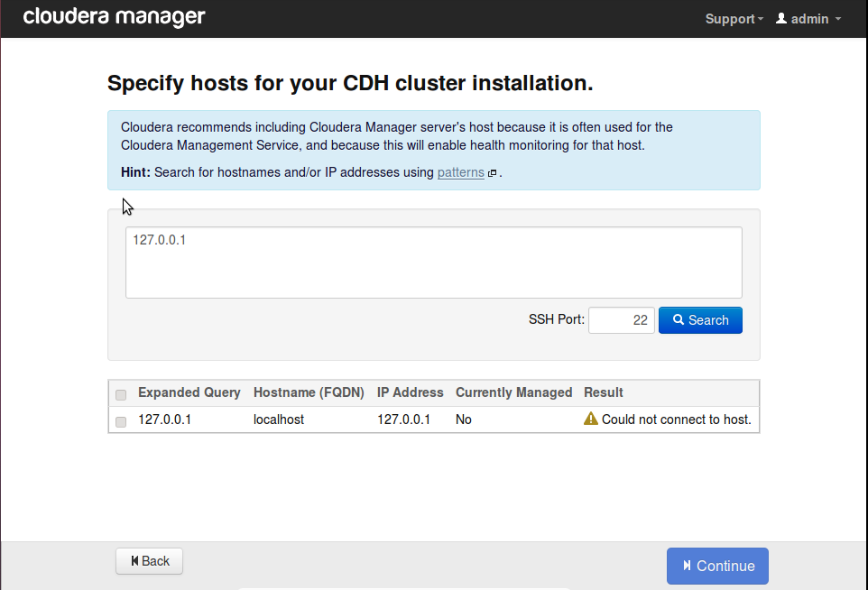Click the external-link icon after patterns
The width and height of the screenshot is (868, 590).
coord(493,173)
